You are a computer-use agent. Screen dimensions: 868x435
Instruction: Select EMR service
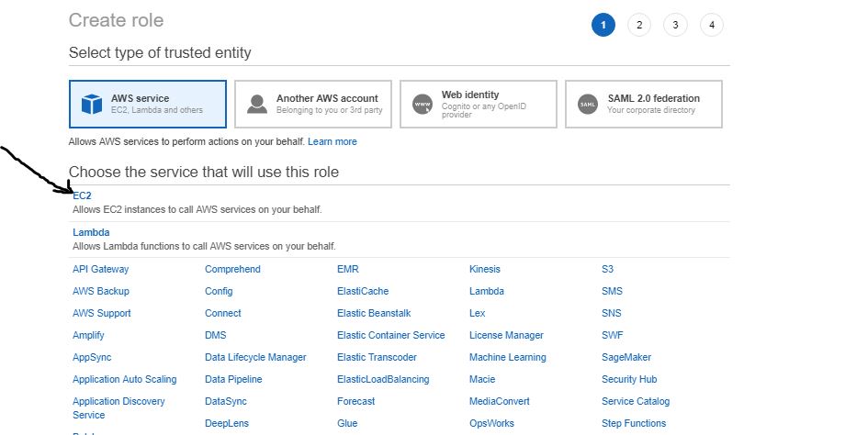pos(347,269)
